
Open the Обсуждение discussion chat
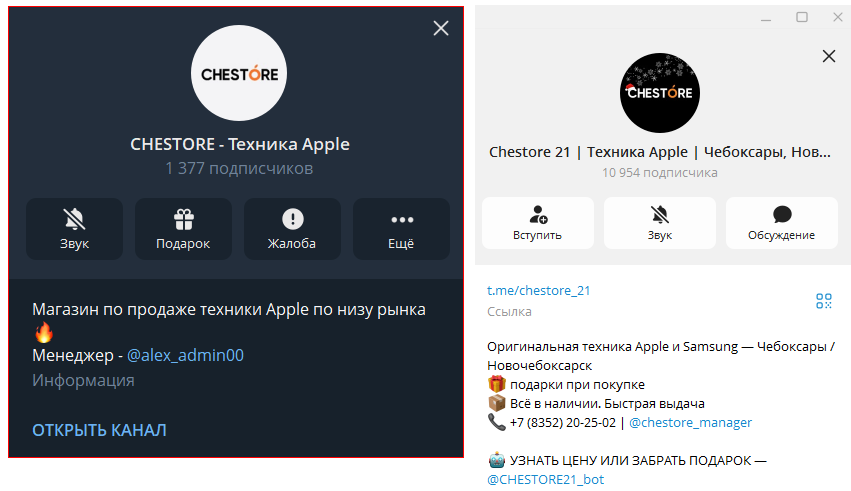pyautogui.click(x=782, y=223)
